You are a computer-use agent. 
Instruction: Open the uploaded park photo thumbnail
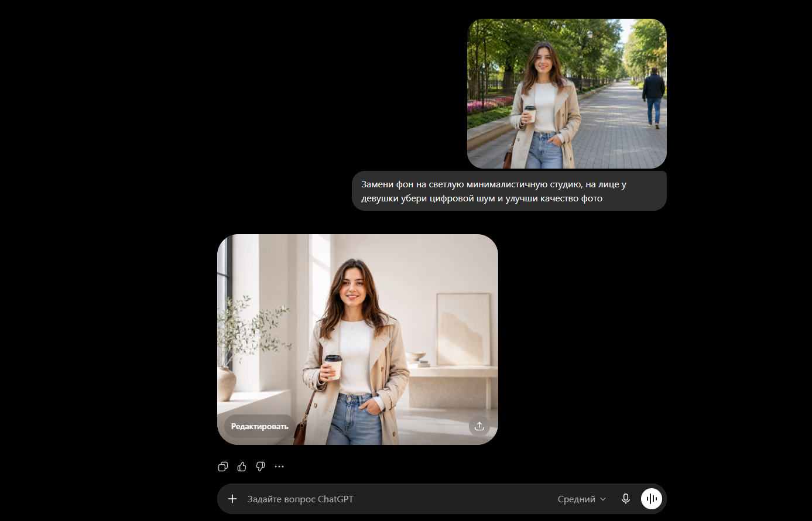(567, 94)
